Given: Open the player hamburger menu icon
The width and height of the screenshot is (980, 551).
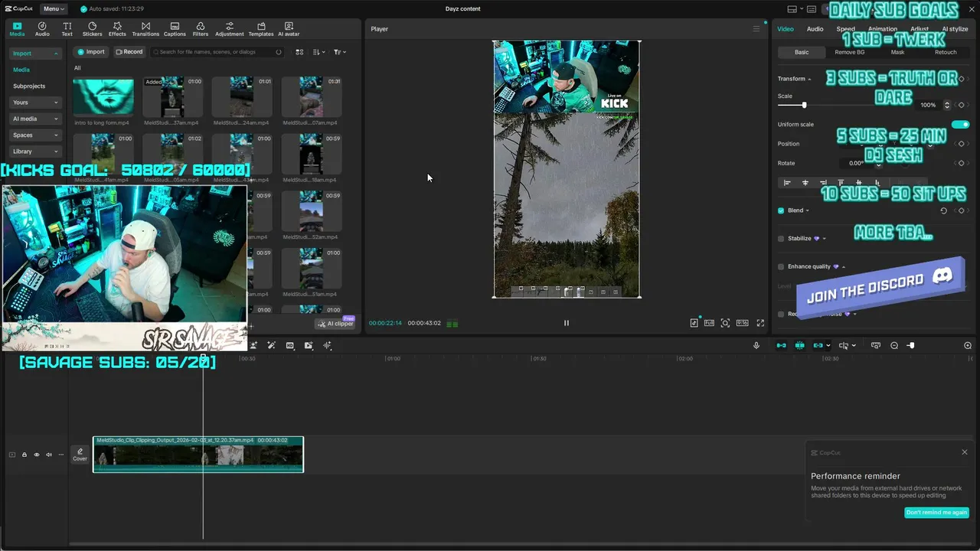Looking at the screenshot, I should click(x=756, y=29).
